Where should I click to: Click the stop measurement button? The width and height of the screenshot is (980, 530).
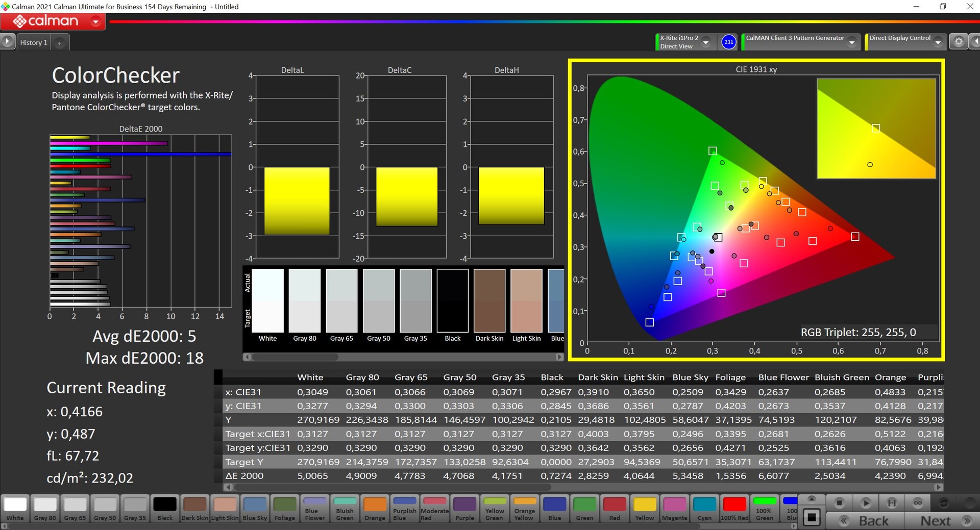tap(839, 503)
